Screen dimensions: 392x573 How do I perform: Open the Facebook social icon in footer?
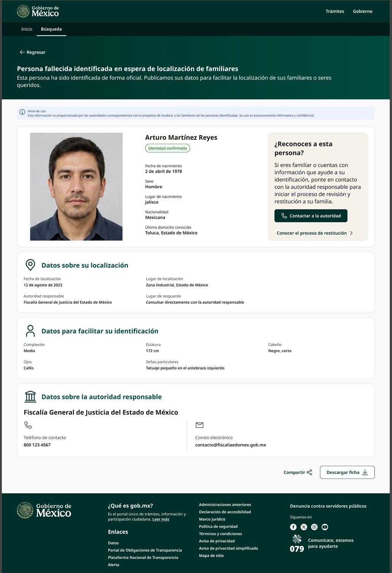coord(293,527)
